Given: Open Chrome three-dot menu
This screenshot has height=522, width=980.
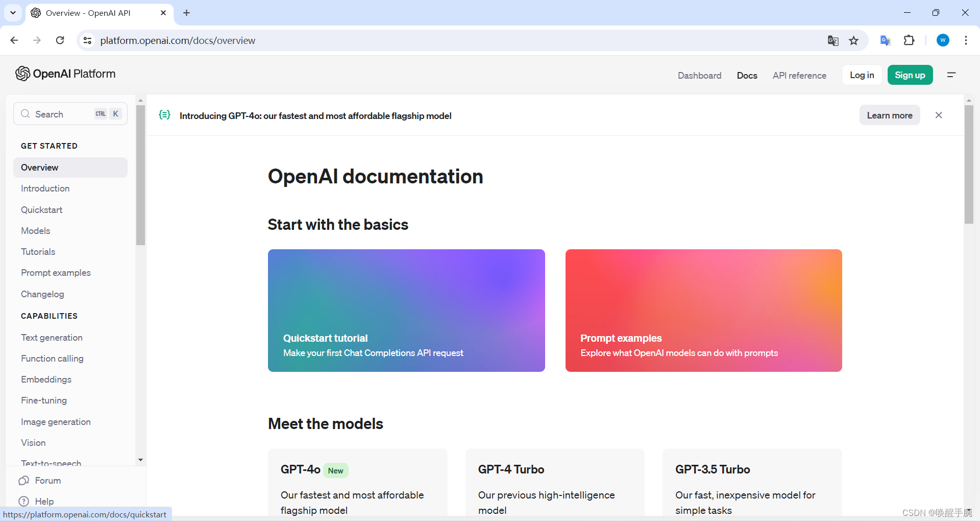Looking at the screenshot, I should coord(966,40).
